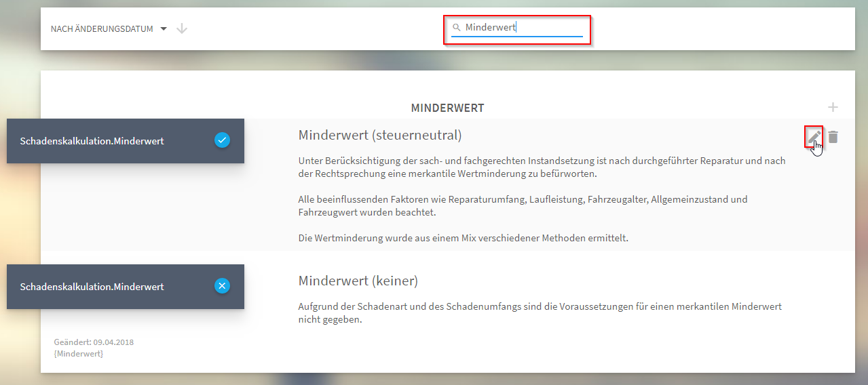This screenshot has width=868, height=385.
Task: Select the second Schadenskalkulation.Minderwert condition label
Action: click(92, 287)
